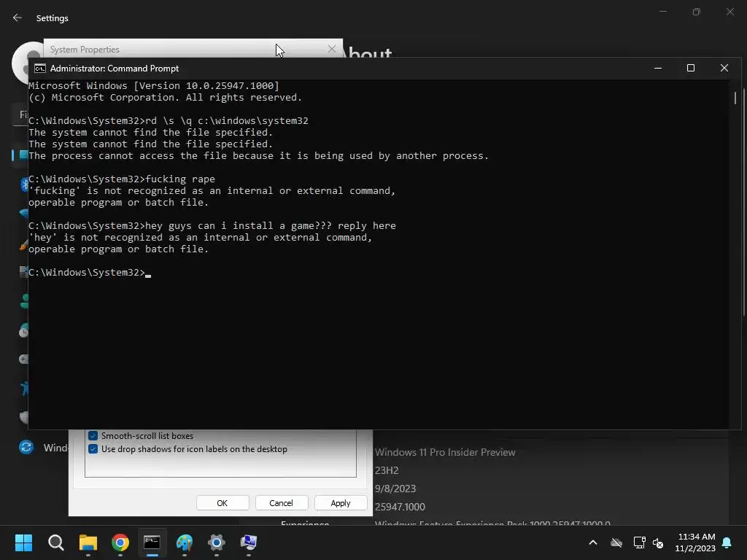The width and height of the screenshot is (747, 560).
Task: Click the System Properties taskbar icon
Action: (x=248, y=542)
